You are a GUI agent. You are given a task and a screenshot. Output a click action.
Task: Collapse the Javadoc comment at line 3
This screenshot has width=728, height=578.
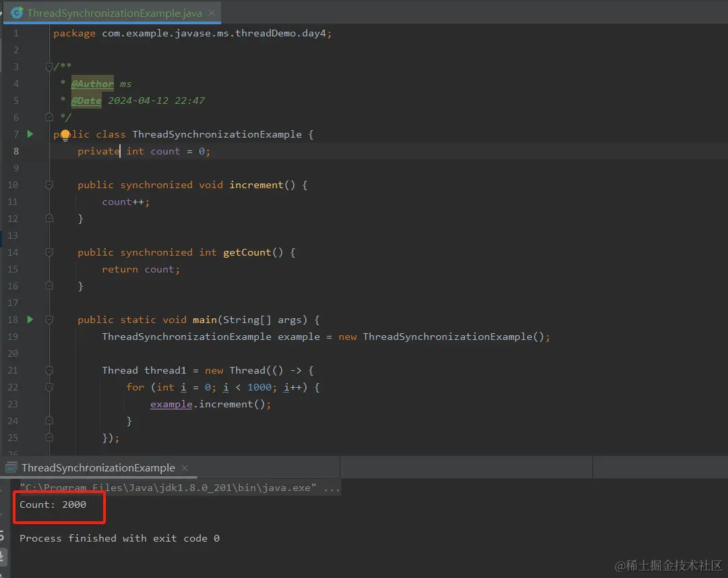49,67
